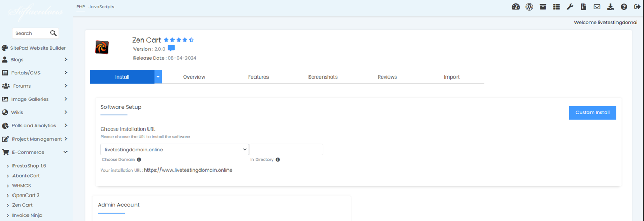Open the control panel dashboard gauge icon
The image size is (644, 221).
(516, 7)
